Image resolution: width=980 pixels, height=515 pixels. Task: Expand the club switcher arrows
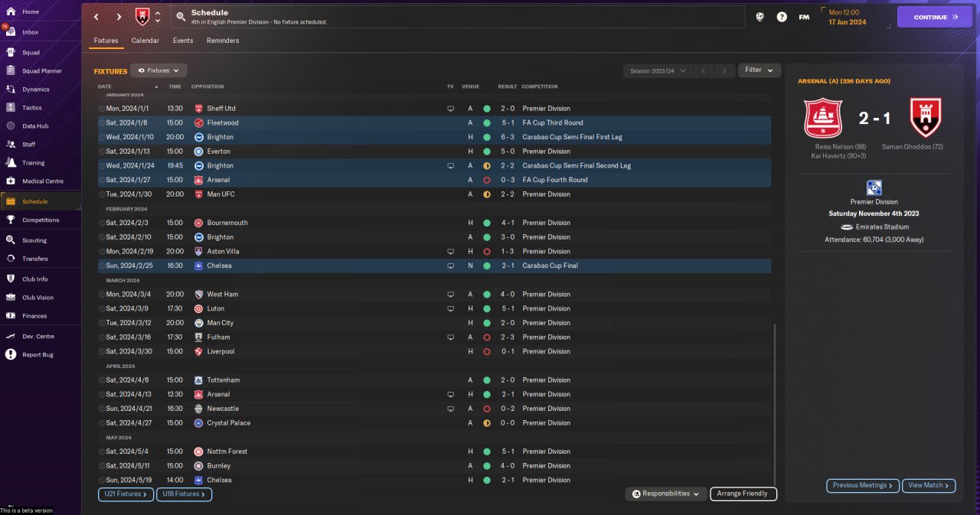158,17
